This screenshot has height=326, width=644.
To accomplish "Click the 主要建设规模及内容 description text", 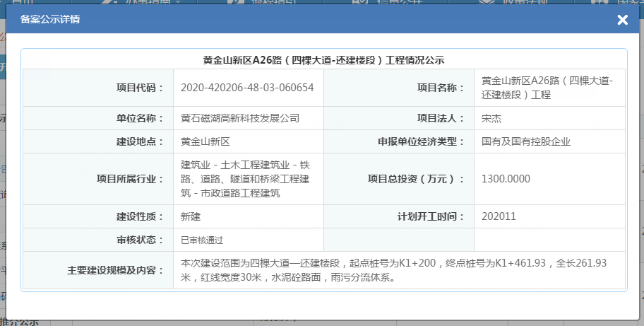I will pos(394,270).
